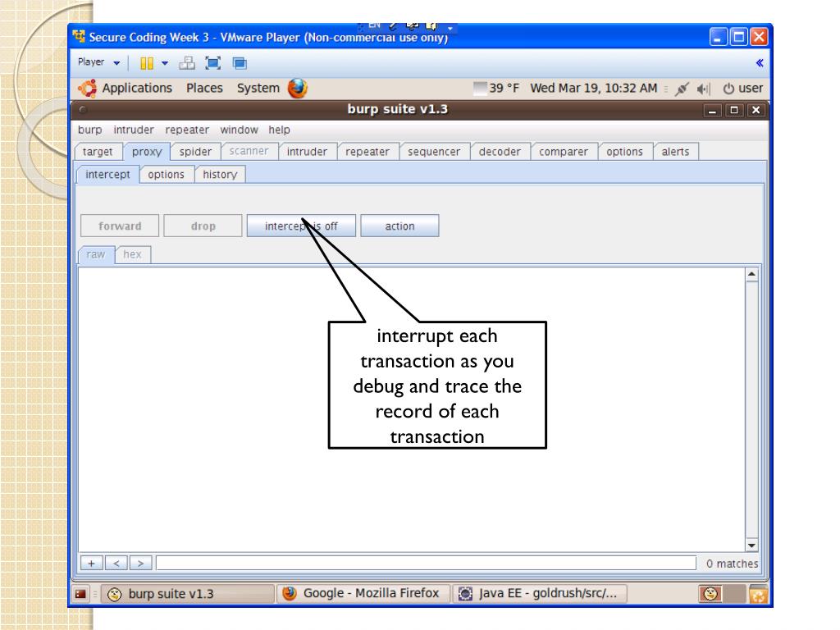Click the VMware icon in the Secure Coding title bar
The image size is (840, 630).
79,36
